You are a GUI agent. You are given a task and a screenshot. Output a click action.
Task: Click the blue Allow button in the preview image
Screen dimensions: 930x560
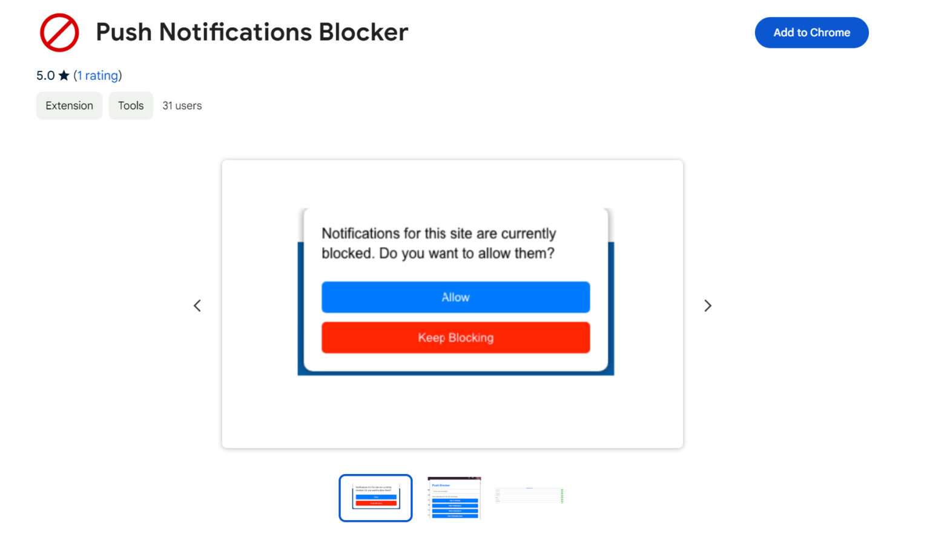(x=455, y=297)
